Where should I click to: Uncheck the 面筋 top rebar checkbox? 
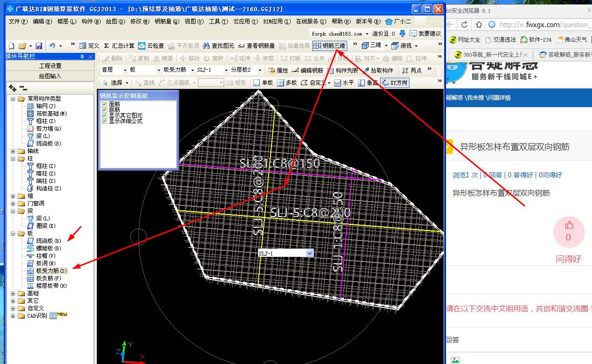point(104,104)
